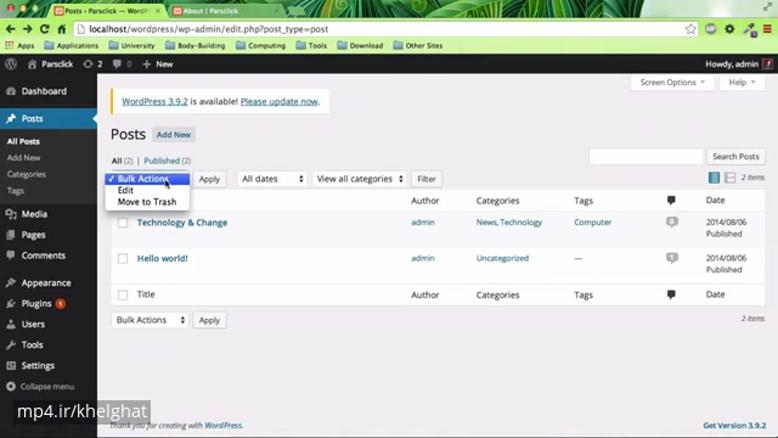Open the Apps bookmarks shortcut
This screenshot has width=778, height=438.
[20, 46]
